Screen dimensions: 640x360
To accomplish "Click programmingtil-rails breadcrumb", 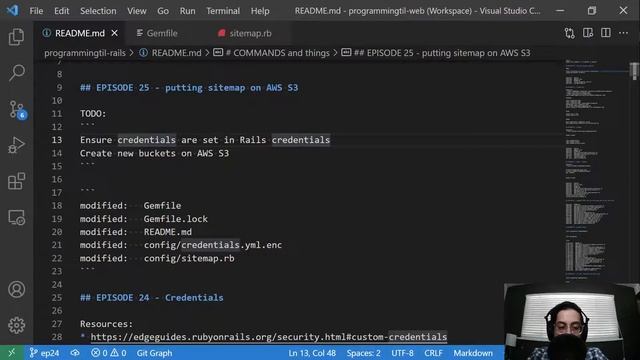I will [x=85, y=53].
